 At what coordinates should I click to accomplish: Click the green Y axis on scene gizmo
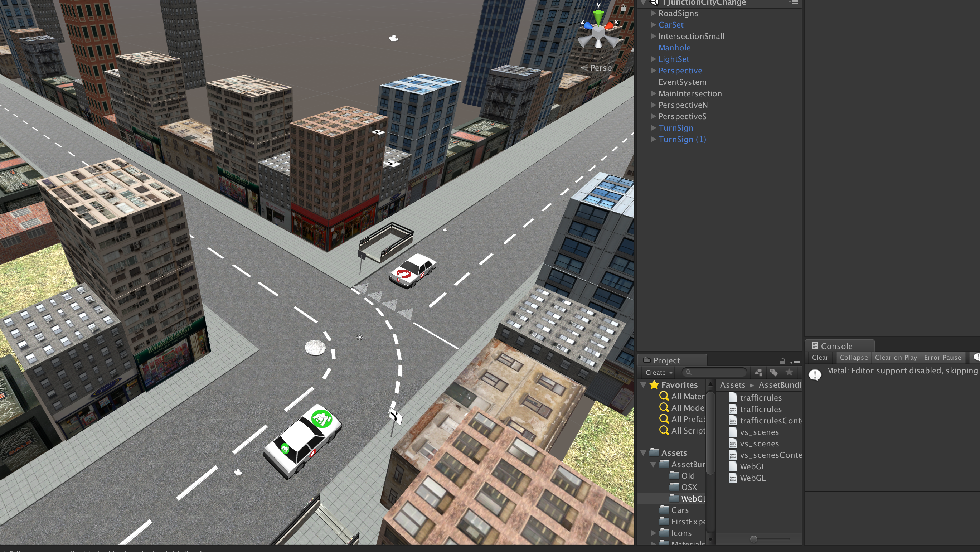coord(598,17)
